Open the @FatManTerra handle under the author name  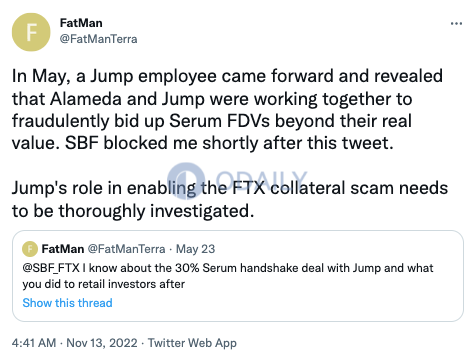tap(98, 39)
